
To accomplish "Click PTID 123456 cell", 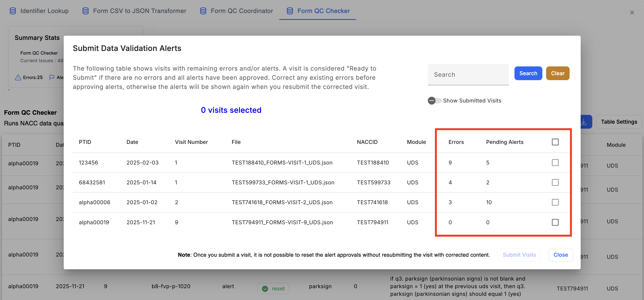I will click(x=88, y=163).
